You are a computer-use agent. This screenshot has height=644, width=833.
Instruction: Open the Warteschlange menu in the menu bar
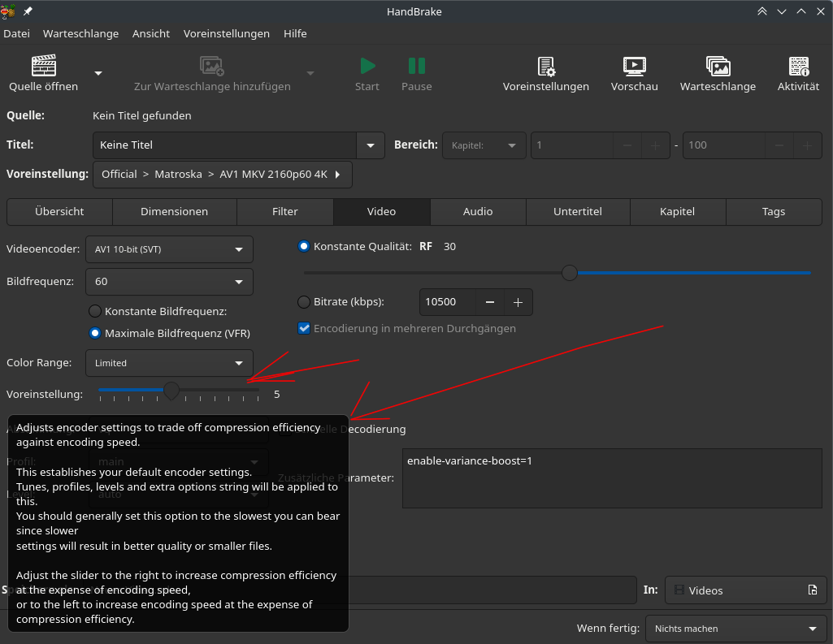tap(80, 33)
